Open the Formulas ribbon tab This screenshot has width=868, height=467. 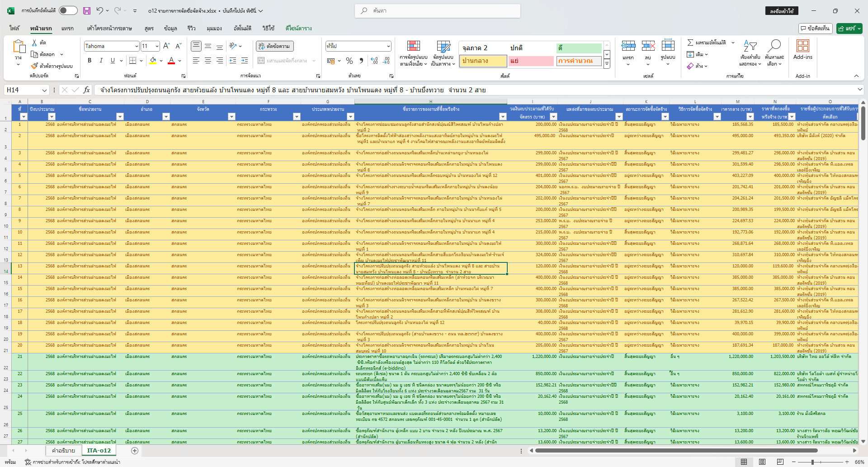pos(149,29)
